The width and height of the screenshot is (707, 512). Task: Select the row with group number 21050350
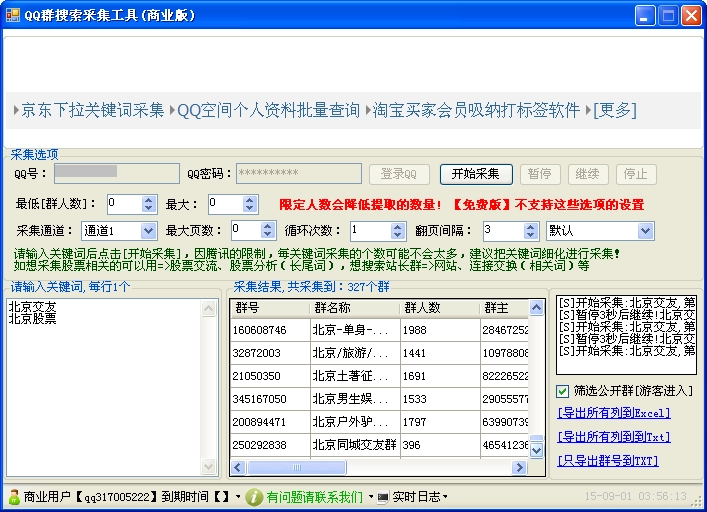379,376
